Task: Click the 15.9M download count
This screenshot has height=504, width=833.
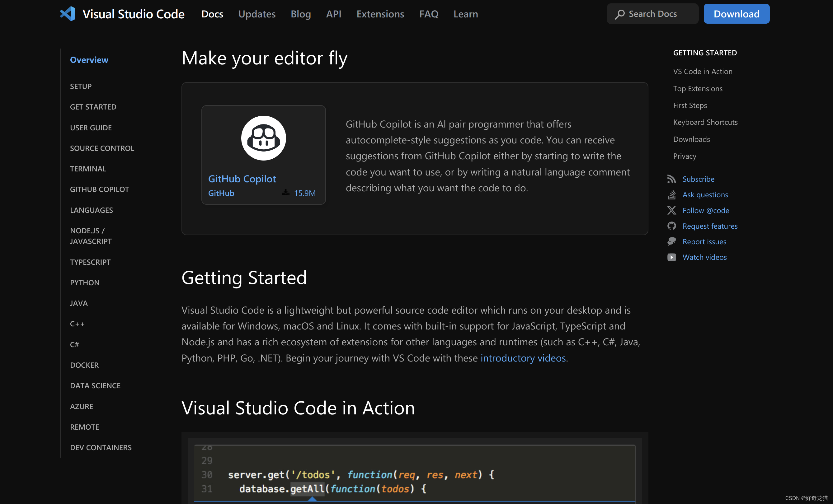Action: point(305,193)
